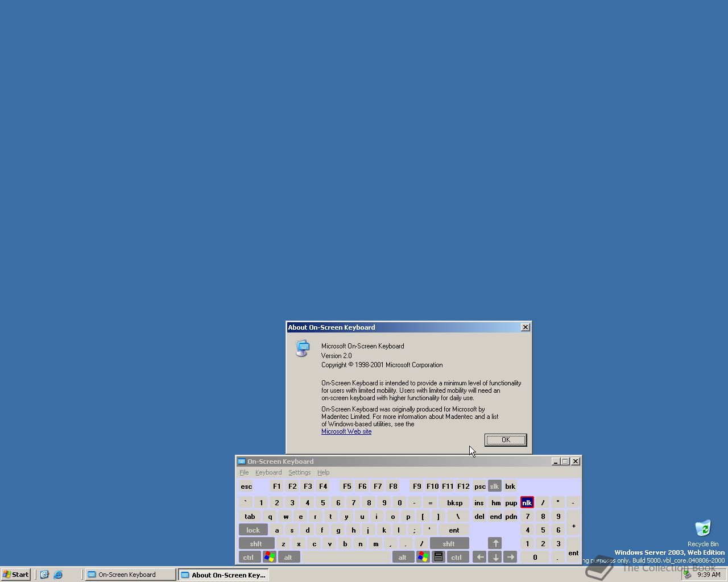Select About On-Screen Key... taskbar button
This screenshot has height=582, width=728.
point(223,575)
